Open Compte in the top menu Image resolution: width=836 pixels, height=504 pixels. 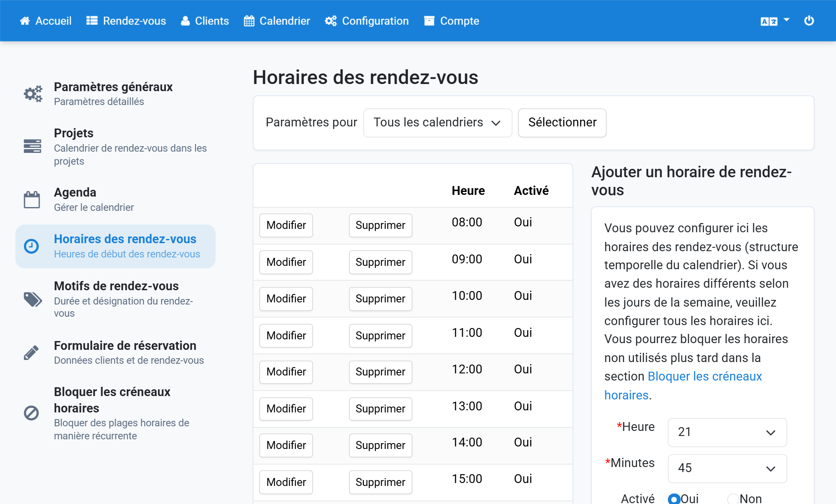tap(452, 21)
